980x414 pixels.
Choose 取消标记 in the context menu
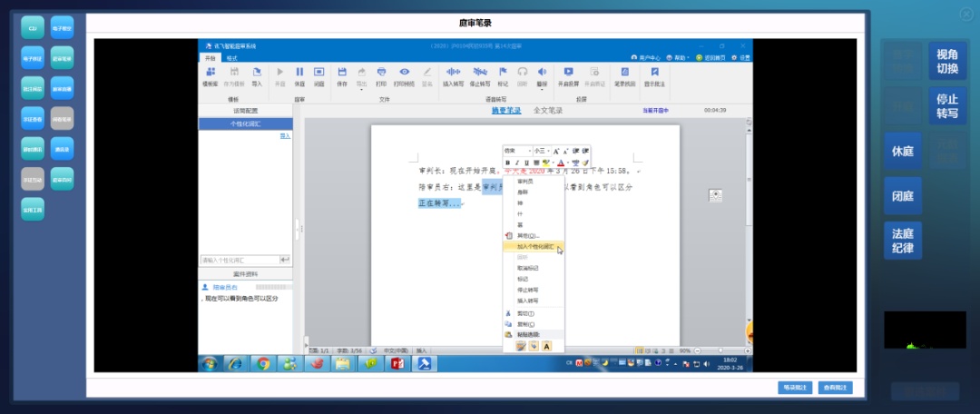[534, 268]
